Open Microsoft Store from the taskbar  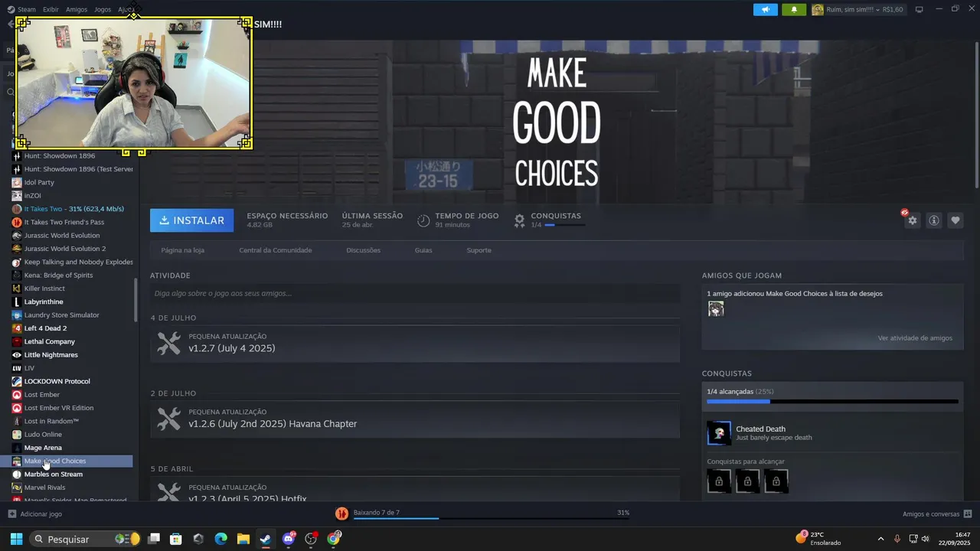pos(176,539)
